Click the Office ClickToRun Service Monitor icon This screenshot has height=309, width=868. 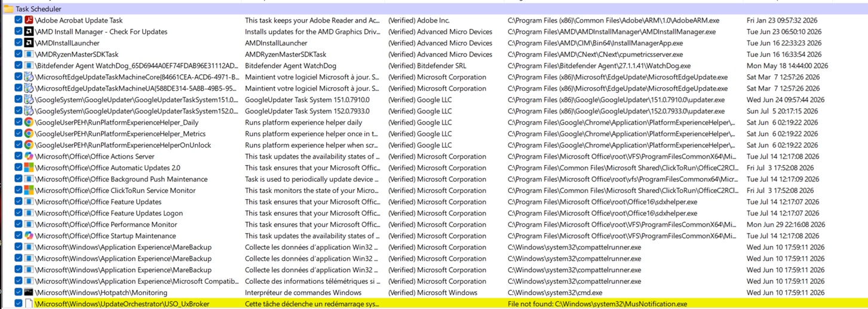pos(28,191)
